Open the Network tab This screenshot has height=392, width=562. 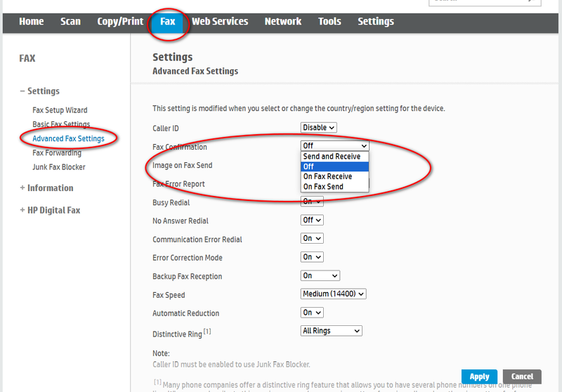click(x=283, y=22)
